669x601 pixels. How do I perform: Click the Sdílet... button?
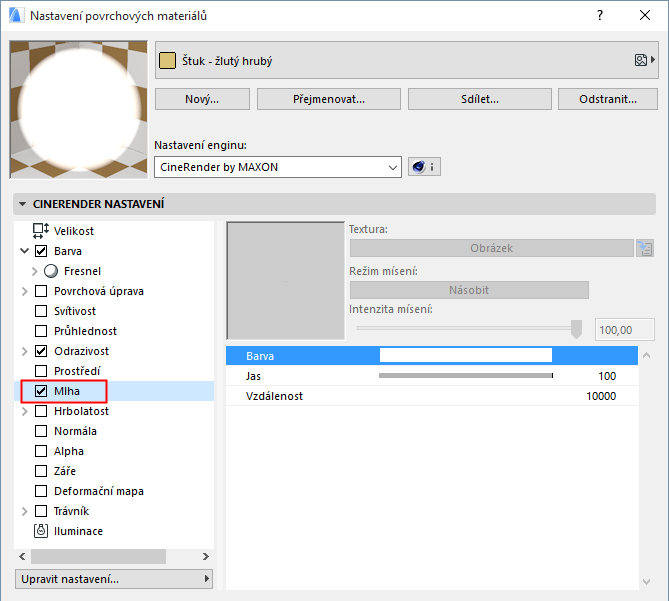click(x=480, y=99)
